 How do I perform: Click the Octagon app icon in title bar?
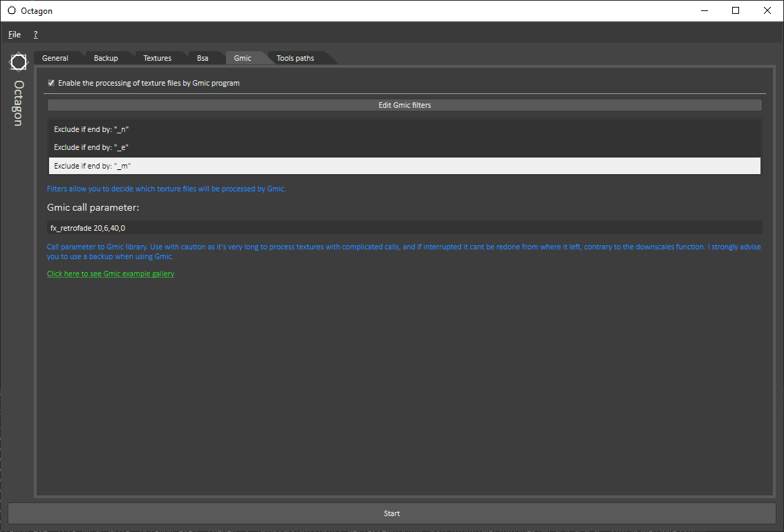click(x=12, y=10)
